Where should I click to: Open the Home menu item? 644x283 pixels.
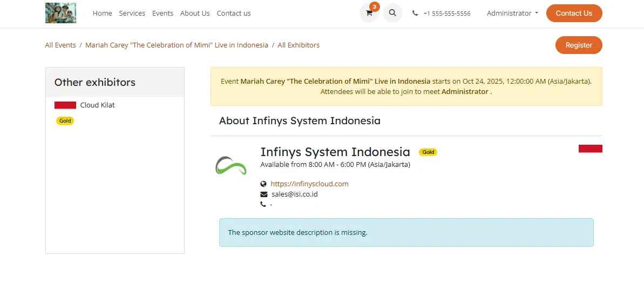[102, 13]
